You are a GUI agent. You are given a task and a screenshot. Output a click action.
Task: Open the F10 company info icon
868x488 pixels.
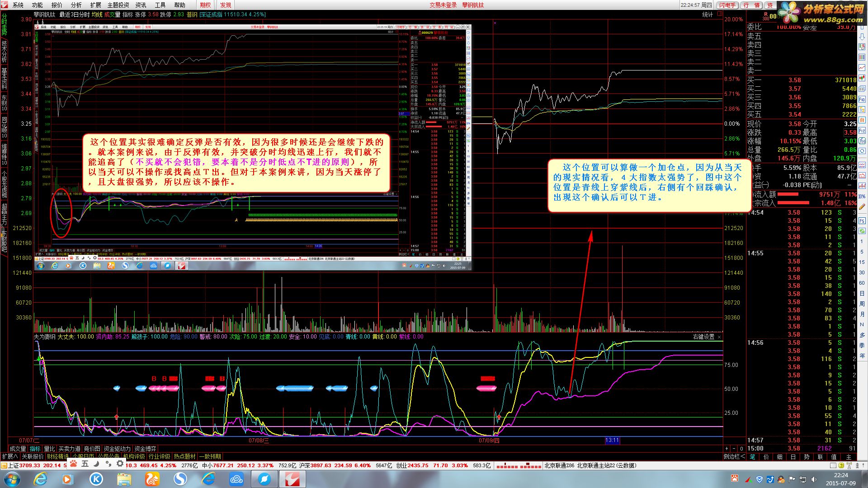862,99
